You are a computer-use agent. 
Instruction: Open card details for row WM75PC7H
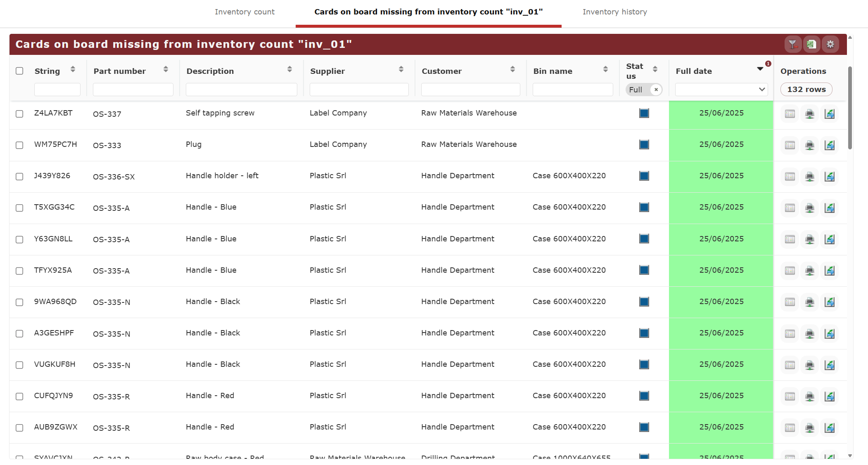(790, 145)
